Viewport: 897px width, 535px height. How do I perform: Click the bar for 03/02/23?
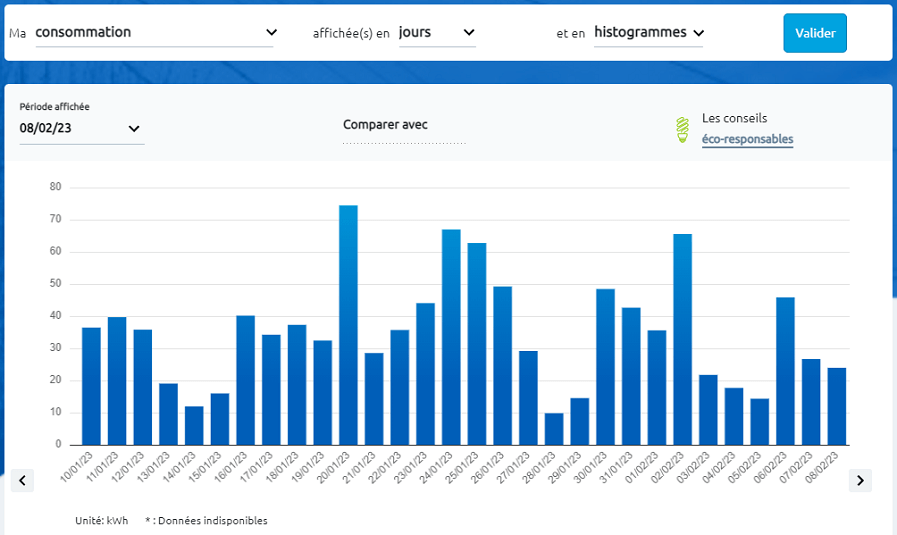point(708,410)
